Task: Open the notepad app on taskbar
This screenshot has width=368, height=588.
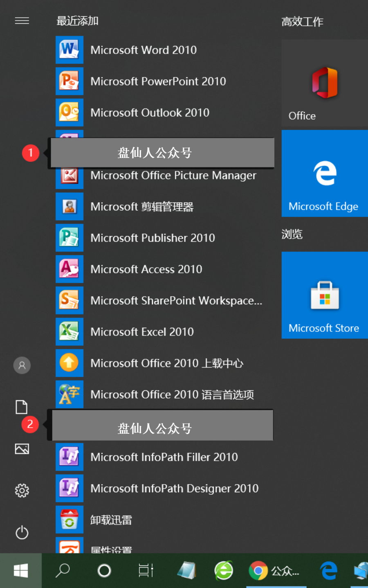Action: [187, 570]
